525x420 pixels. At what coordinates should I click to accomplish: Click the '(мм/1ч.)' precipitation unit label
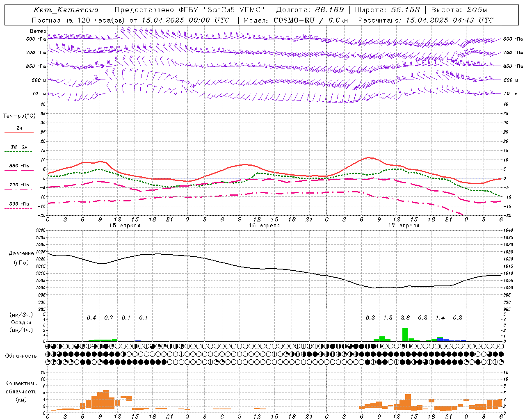21,330
